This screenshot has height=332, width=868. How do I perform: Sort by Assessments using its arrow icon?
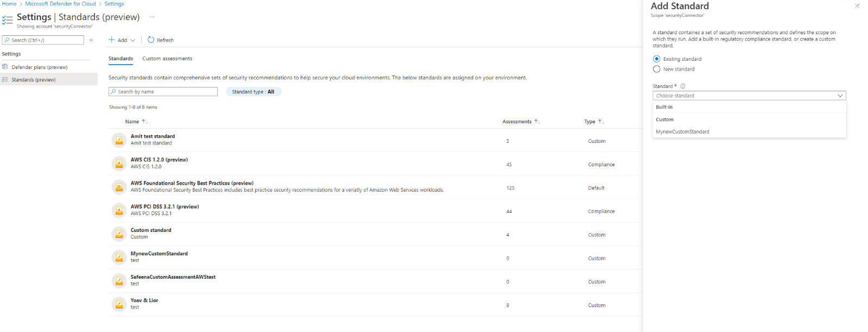pos(537,122)
